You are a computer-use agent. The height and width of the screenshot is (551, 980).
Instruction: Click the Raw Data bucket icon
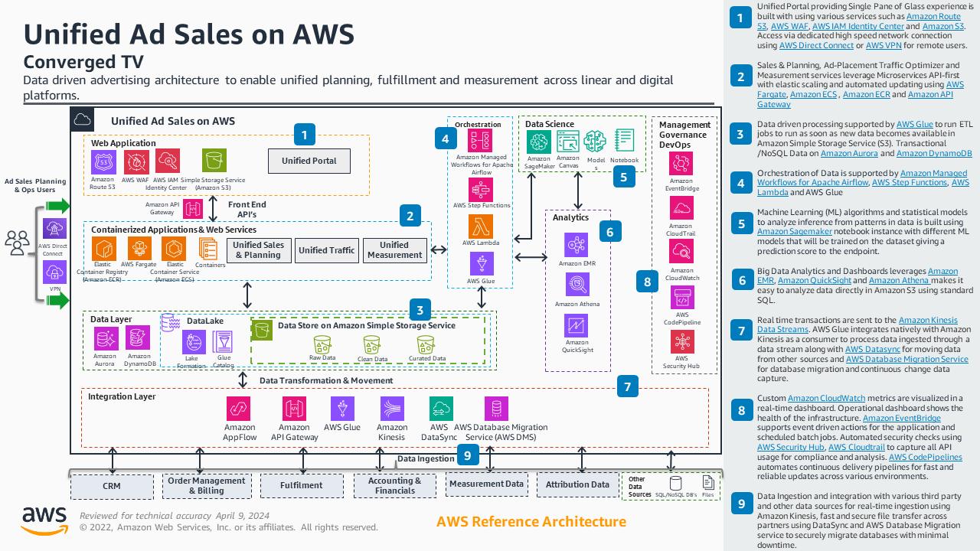tap(322, 344)
